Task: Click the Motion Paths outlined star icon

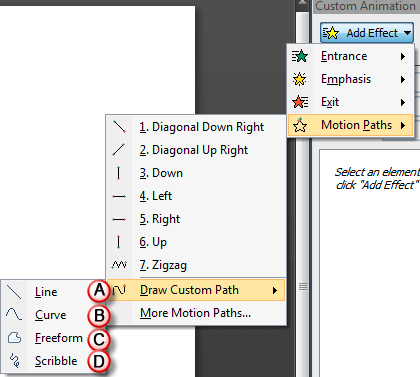Action: coord(300,125)
